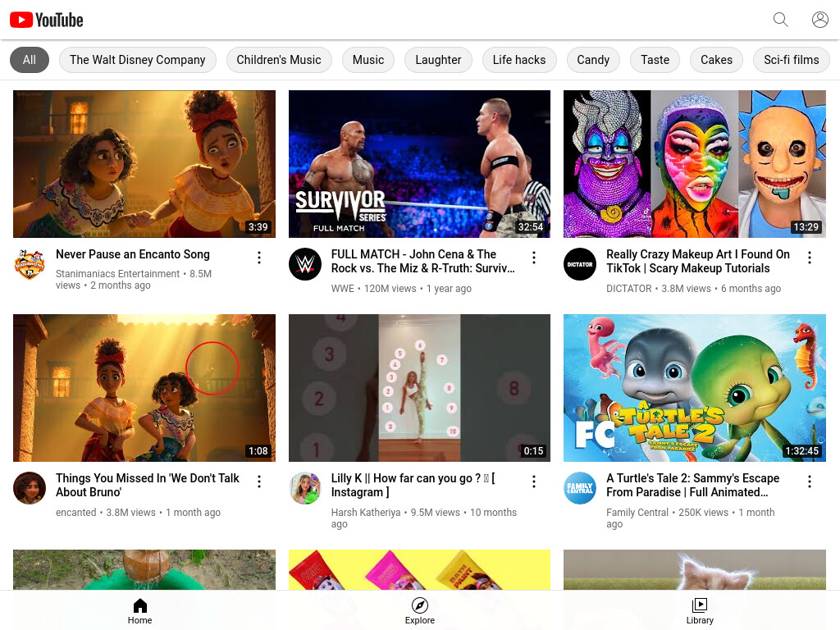Open Harsh Katheriya channel avatar
Image resolution: width=840 pixels, height=630 pixels.
point(305,488)
